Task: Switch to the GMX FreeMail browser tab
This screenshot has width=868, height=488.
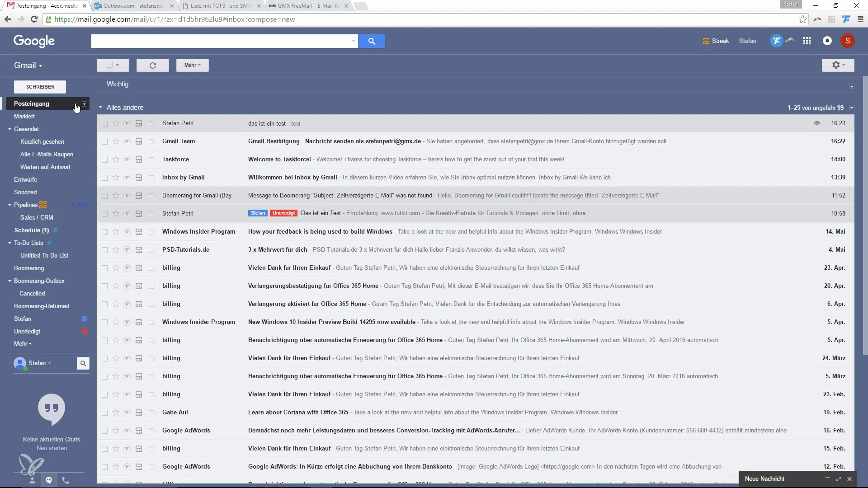Action: pos(308,6)
